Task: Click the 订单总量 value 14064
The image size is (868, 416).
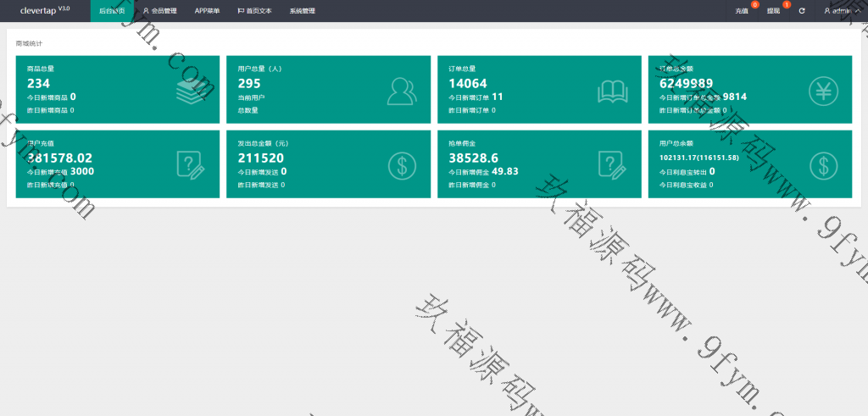Action: (x=467, y=83)
